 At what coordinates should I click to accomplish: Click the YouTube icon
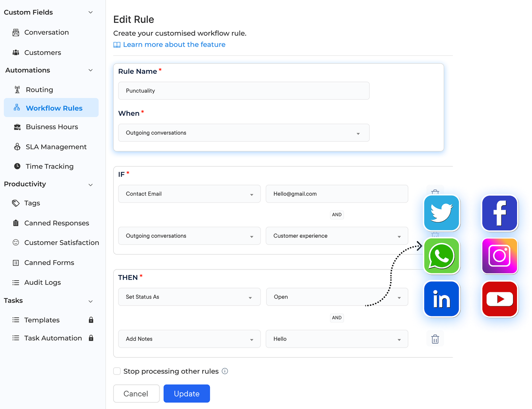coord(500,299)
